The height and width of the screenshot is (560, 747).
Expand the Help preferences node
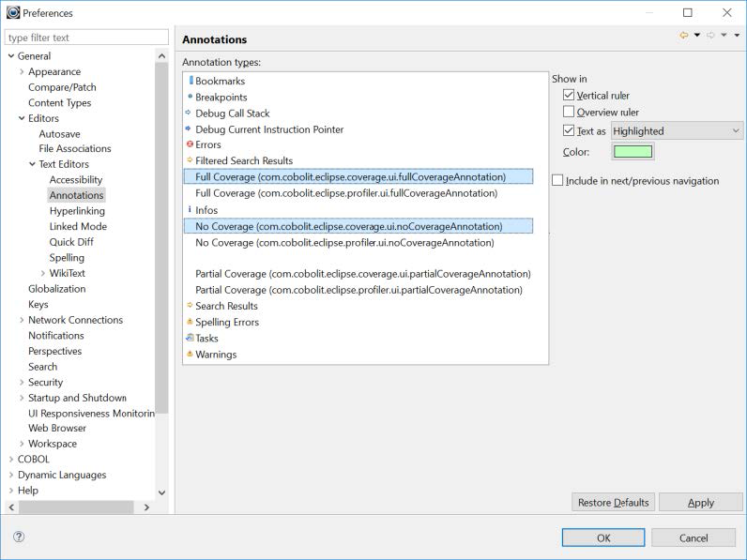point(11,490)
